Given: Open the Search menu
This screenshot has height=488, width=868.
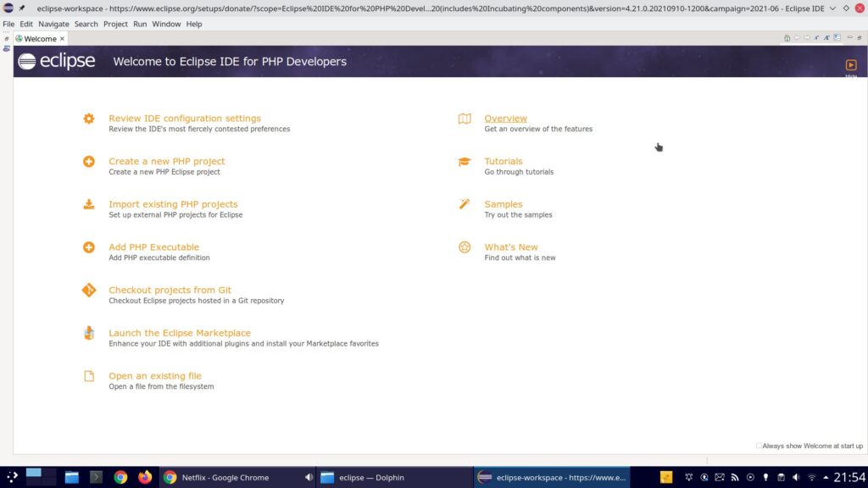Looking at the screenshot, I should coord(86,24).
